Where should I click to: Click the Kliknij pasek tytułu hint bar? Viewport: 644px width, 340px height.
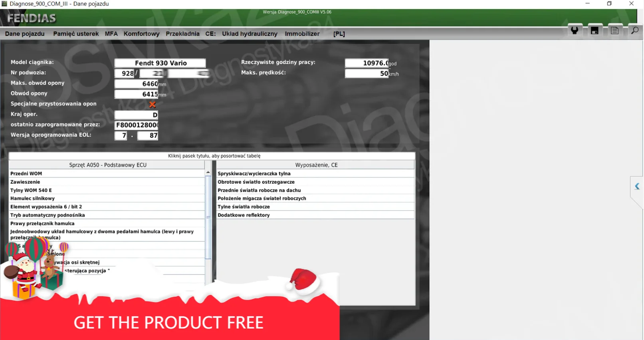pyautogui.click(x=212, y=156)
